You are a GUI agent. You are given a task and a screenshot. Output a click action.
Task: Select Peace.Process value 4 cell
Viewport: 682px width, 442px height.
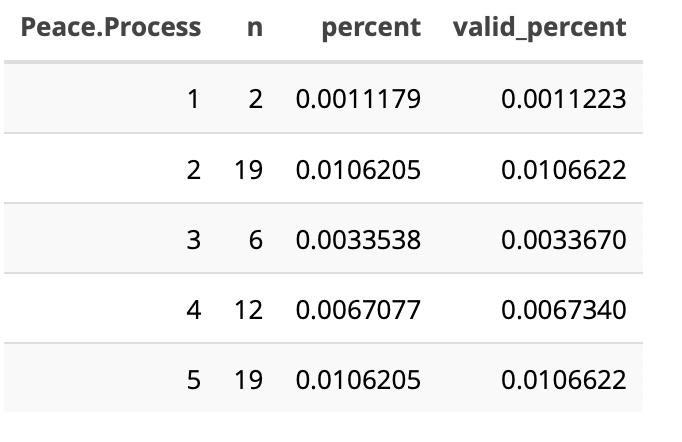click(193, 310)
